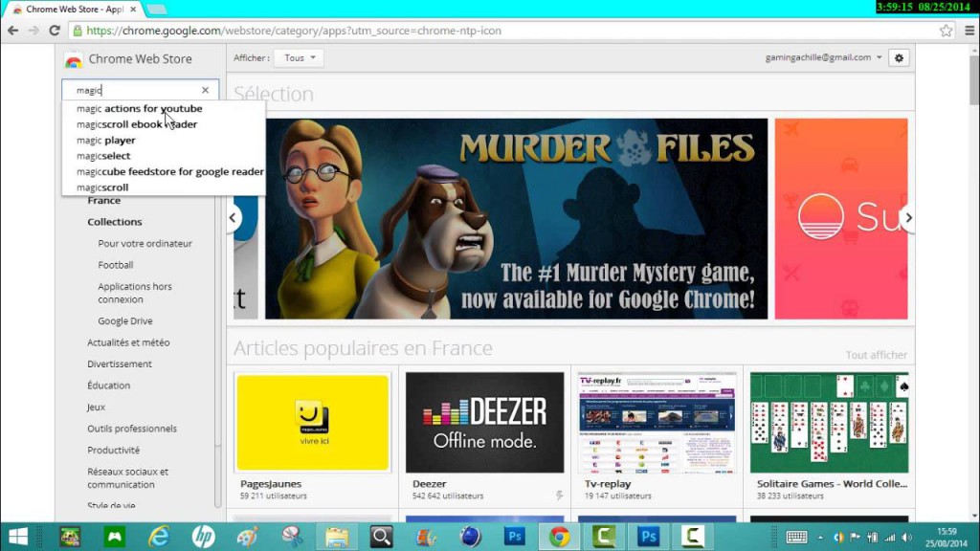The height and width of the screenshot is (551, 980).
Task: Open the Deezer app thumbnail
Action: 487,423
